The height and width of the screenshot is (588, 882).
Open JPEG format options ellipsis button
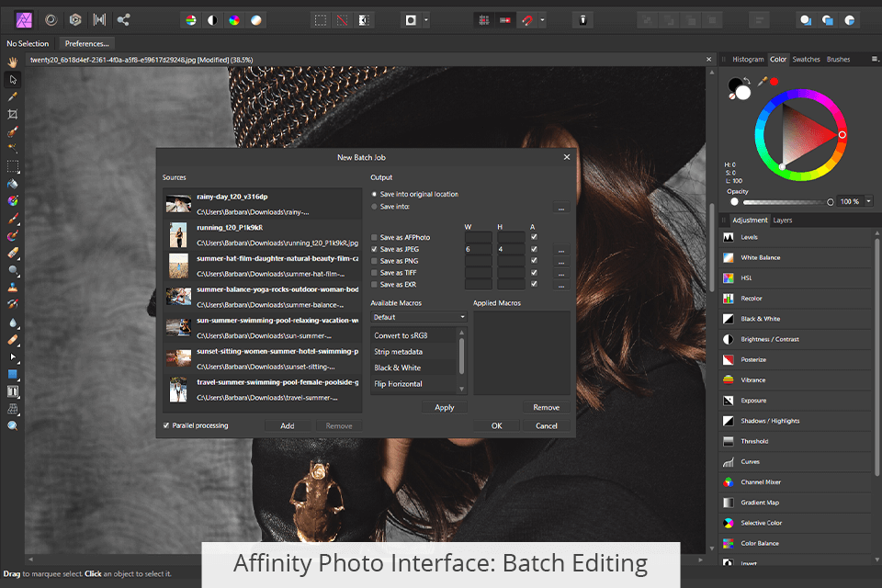560,251
